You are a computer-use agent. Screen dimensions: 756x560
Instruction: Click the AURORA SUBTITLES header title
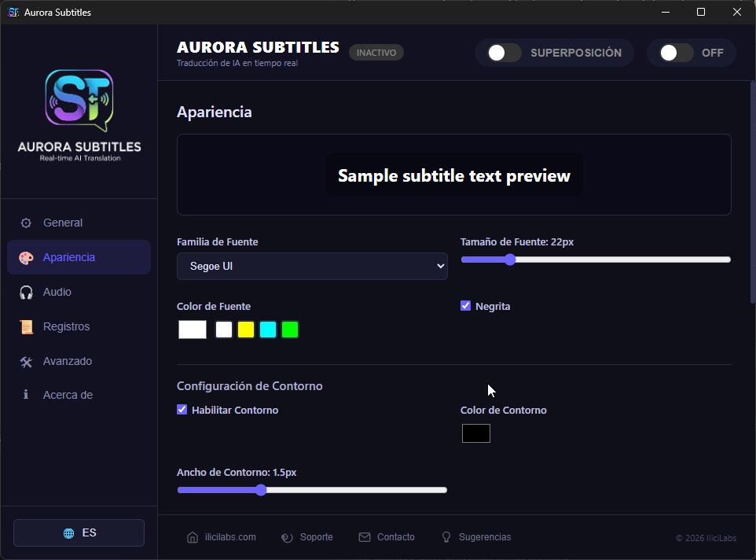pos(258,47)
